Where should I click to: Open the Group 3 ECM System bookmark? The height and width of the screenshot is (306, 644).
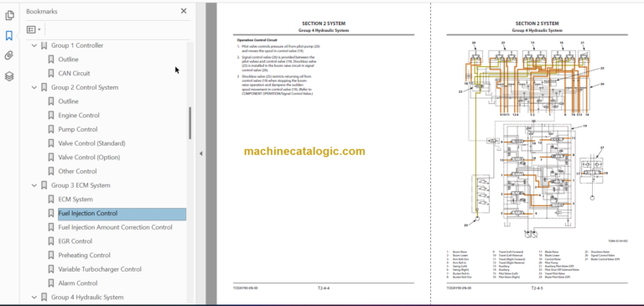click(80, 185)
